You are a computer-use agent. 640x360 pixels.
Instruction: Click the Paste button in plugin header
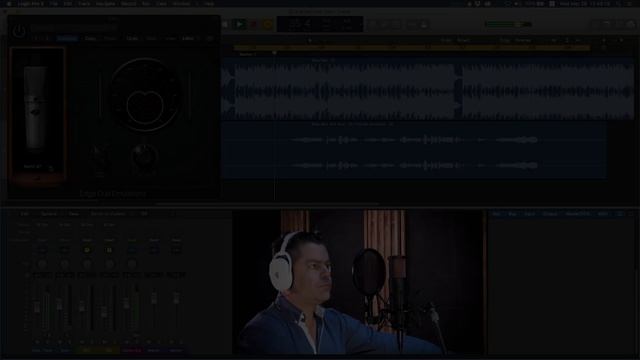[x=110, y=38]
